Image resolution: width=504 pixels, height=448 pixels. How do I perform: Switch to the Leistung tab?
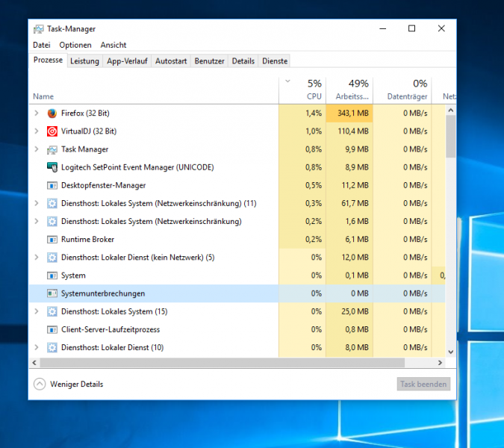point(84,61)
